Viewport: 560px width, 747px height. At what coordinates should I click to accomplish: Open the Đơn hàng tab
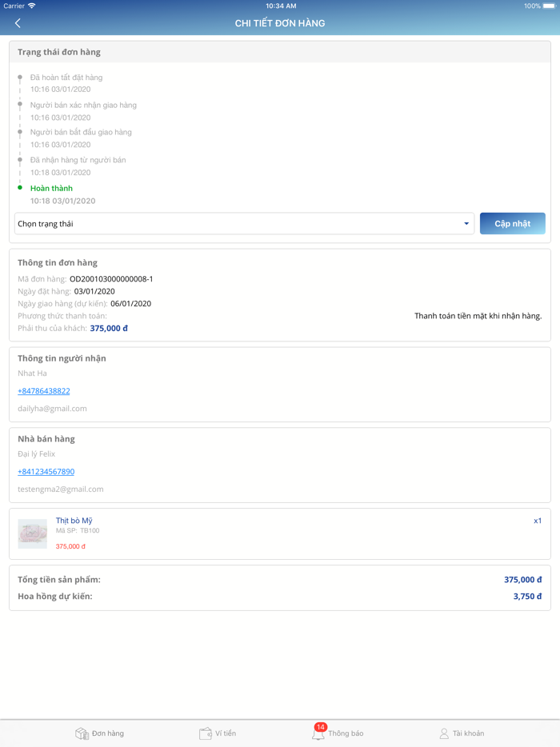click(x=99, y=733)
